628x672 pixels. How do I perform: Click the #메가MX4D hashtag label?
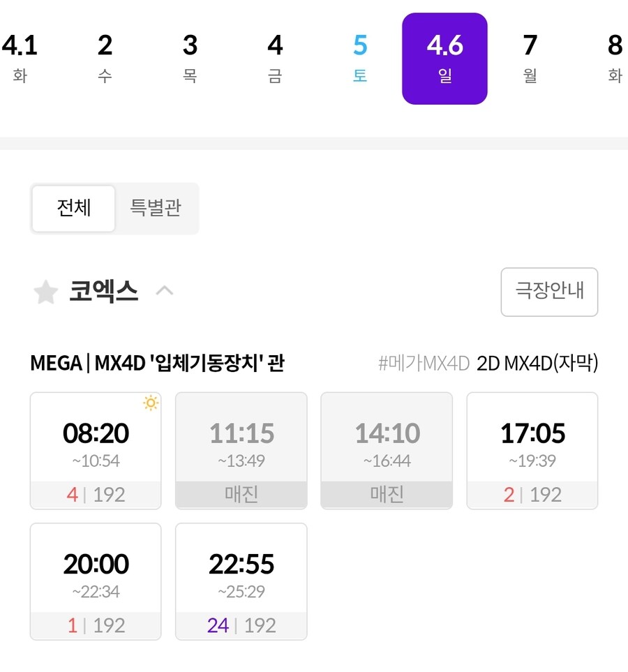pos(424,364)
